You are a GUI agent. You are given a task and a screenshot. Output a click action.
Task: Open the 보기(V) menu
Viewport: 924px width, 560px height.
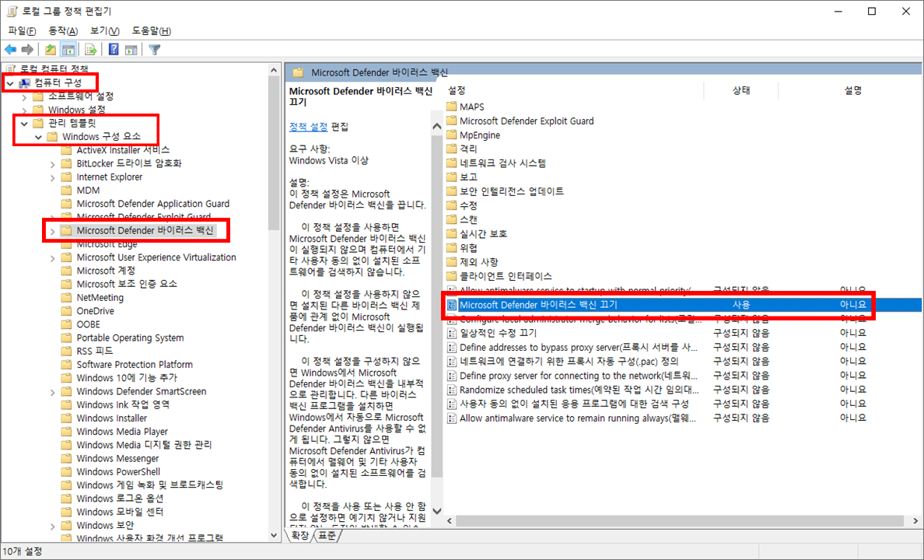(105, 30)
